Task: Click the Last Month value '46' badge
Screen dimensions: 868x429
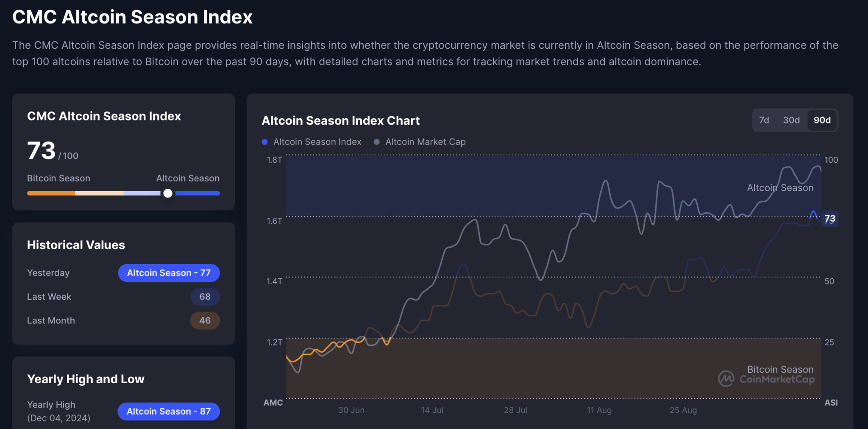Action: click(205, 320)
